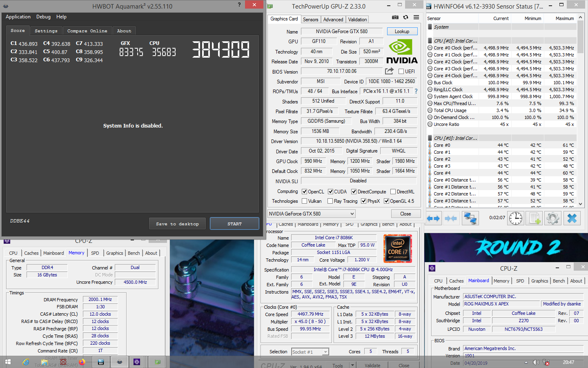Open the SPD tab in memory CPU-Z window
The height and width of the screenshot is (368, 588).
[95, 253]
